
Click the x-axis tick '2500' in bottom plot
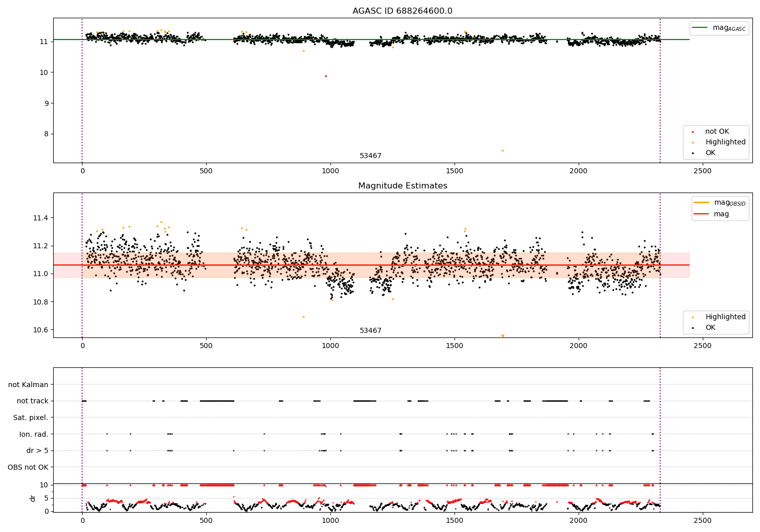(702, 520)
